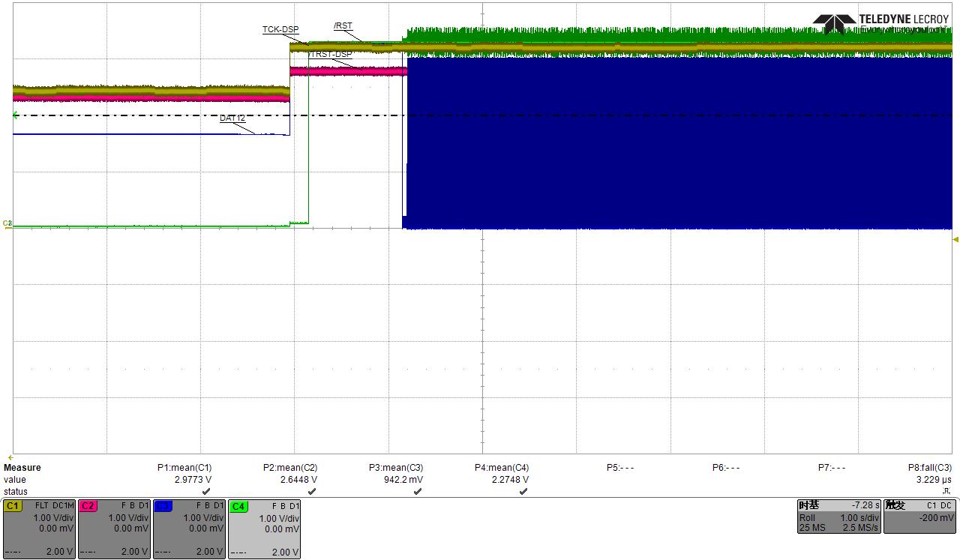Screen dimensions: 960x560
Task: Click the status checkmark under P4
Action: [x=523, y=492]
